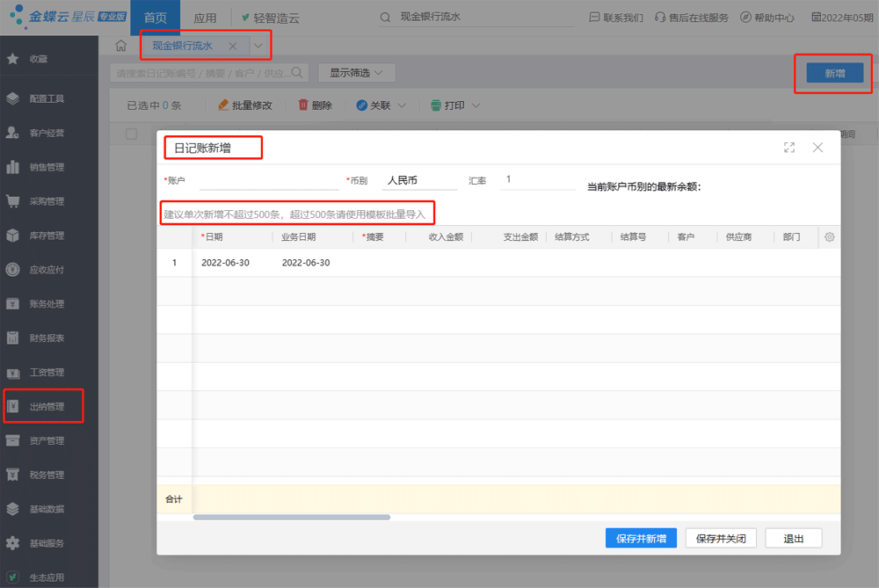Open 客户经营 sidebar module

36,133
